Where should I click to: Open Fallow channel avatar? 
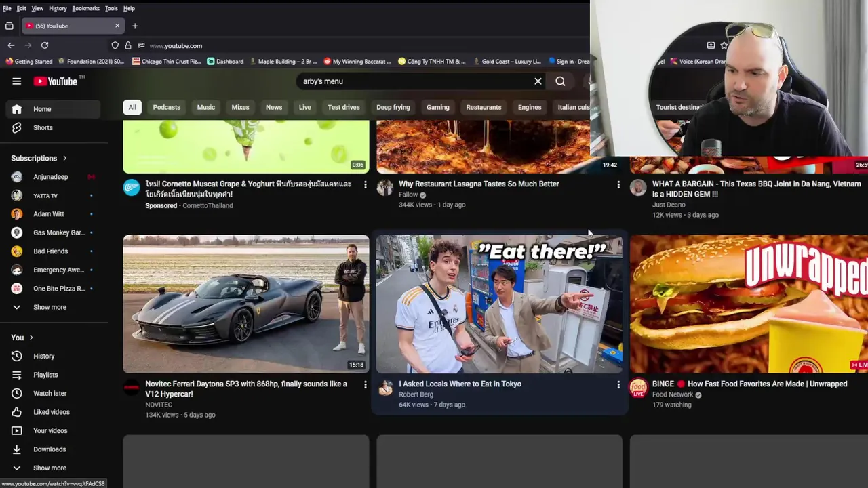click(x=385, y=187)
